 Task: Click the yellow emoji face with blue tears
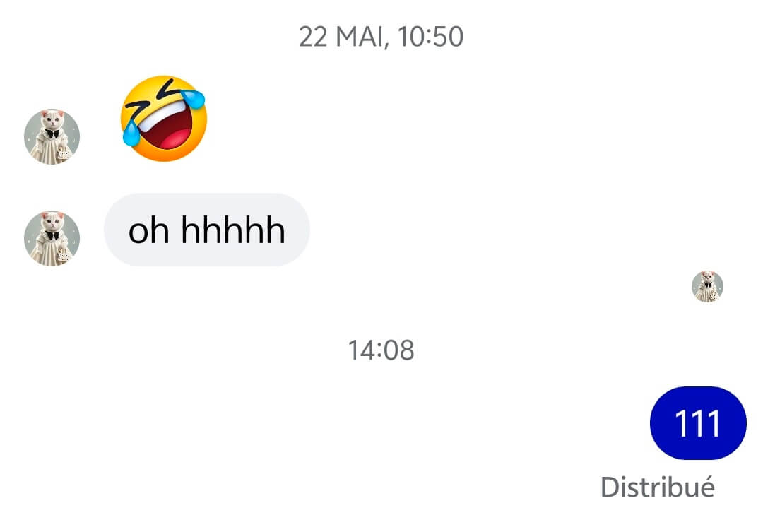163,119
